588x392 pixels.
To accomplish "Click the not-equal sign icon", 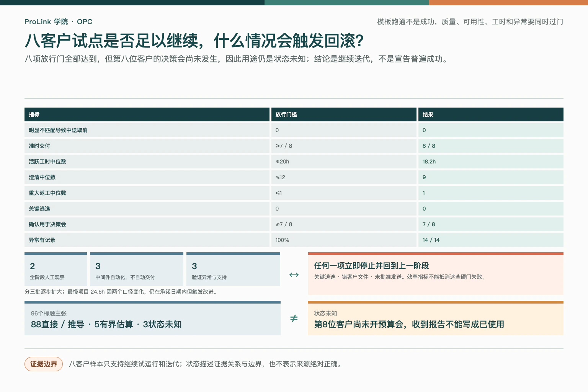I will point(294,318).
